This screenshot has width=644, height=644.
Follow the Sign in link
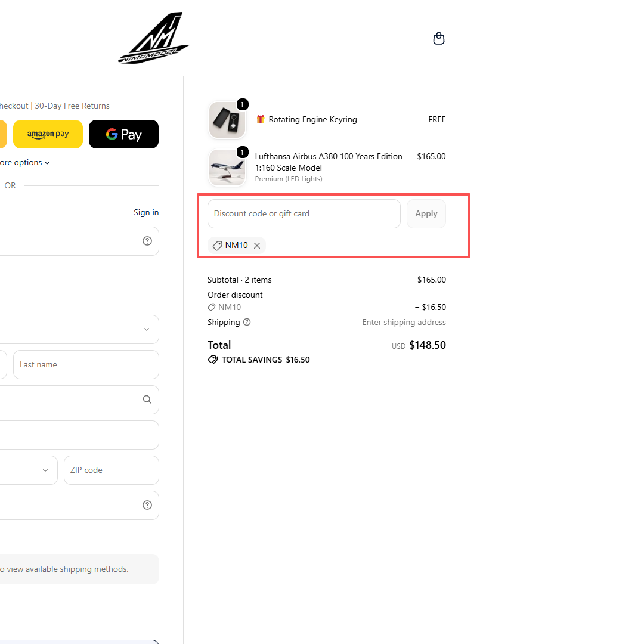tap(146, 212)
